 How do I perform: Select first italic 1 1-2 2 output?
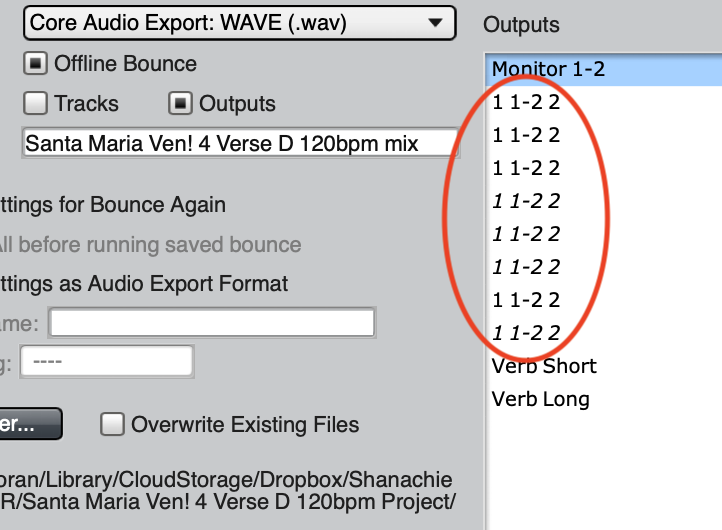pyautogui.click(x=526, y=201)
